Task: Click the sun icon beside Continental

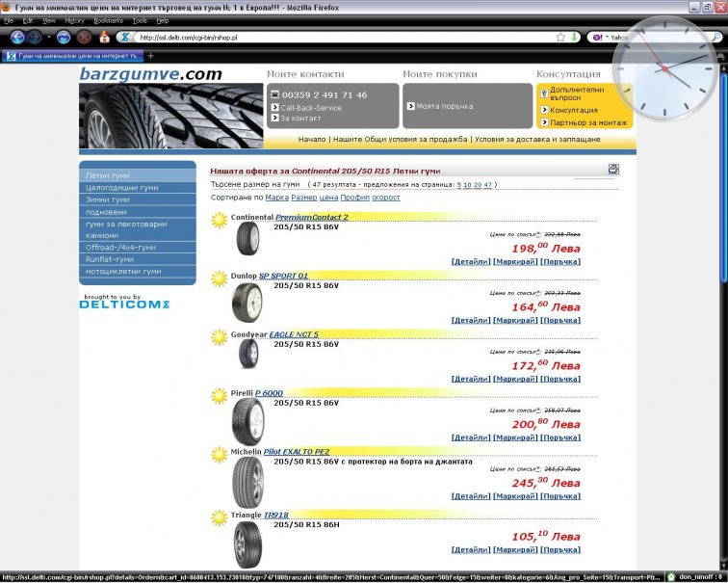Action: 219,218
